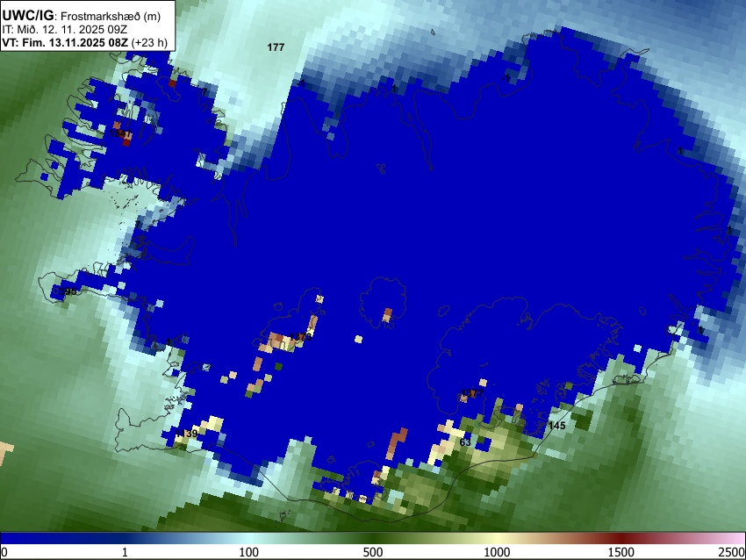Click the 177 value label over the sea

click(x=276, y=47)
